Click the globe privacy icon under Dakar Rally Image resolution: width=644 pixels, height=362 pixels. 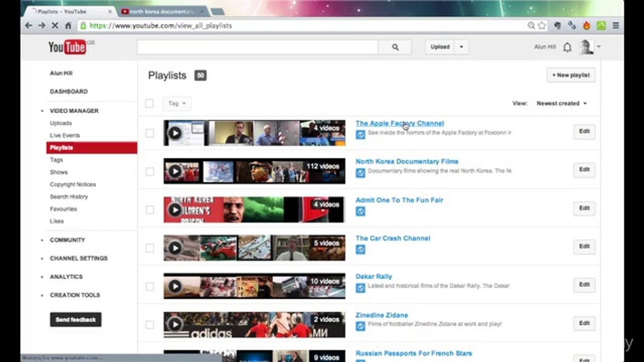tap(360, 288)
